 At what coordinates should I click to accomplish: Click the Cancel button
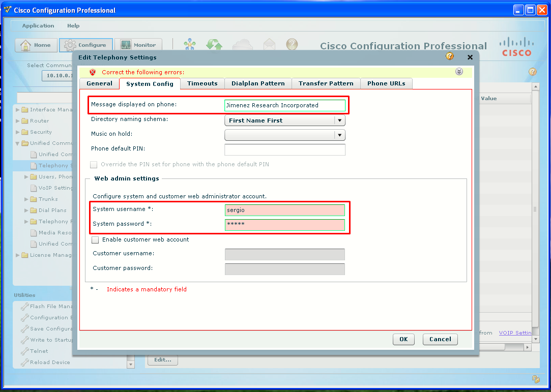[440, 339]
